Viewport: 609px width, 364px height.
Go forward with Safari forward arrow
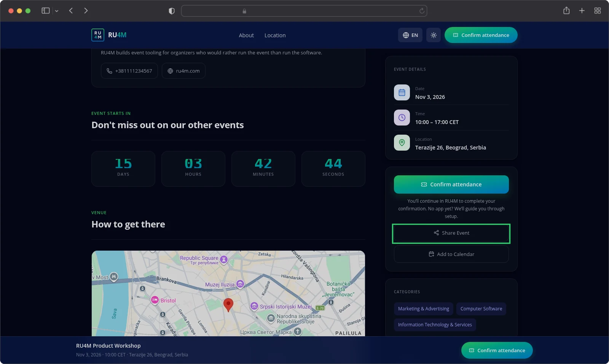coord(86,11)
